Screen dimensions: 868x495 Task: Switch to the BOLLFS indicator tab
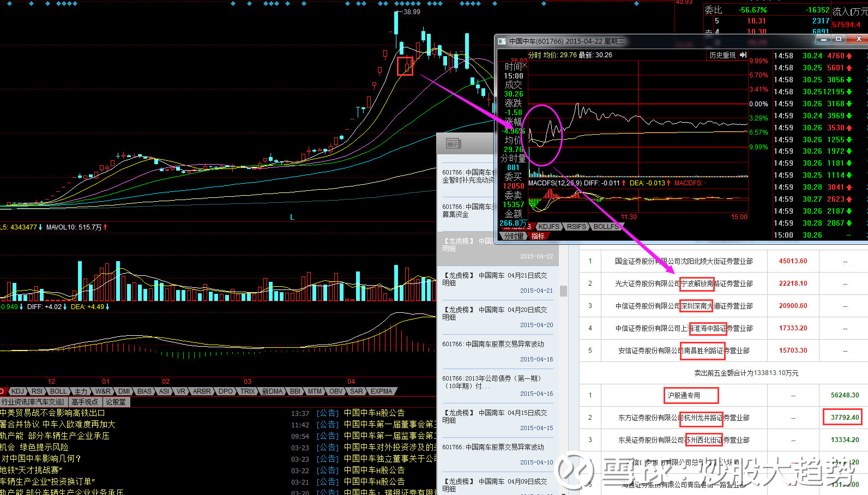point(606,227)
